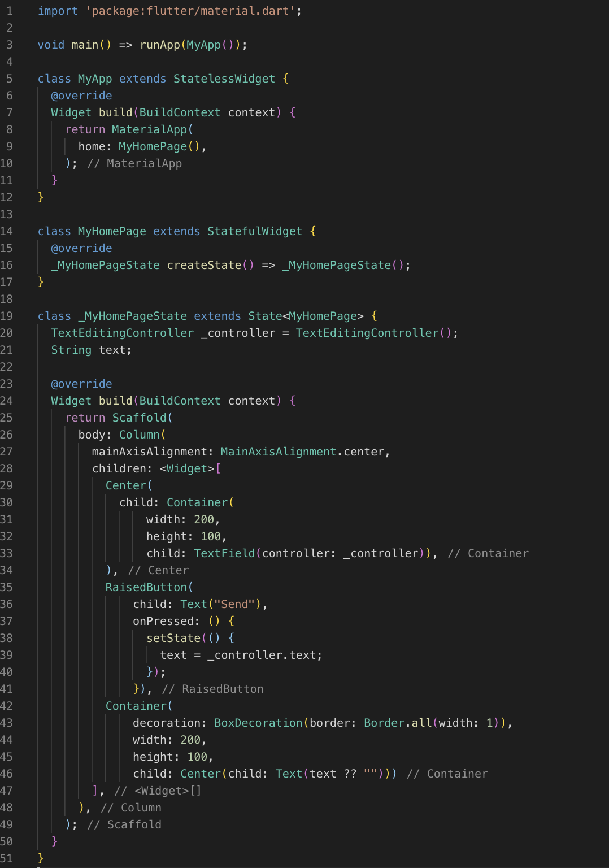The image size is (609, 868).
Task: Click the // Scaffold closing comment
Action: pyautogui.click(x=124, y=825)
